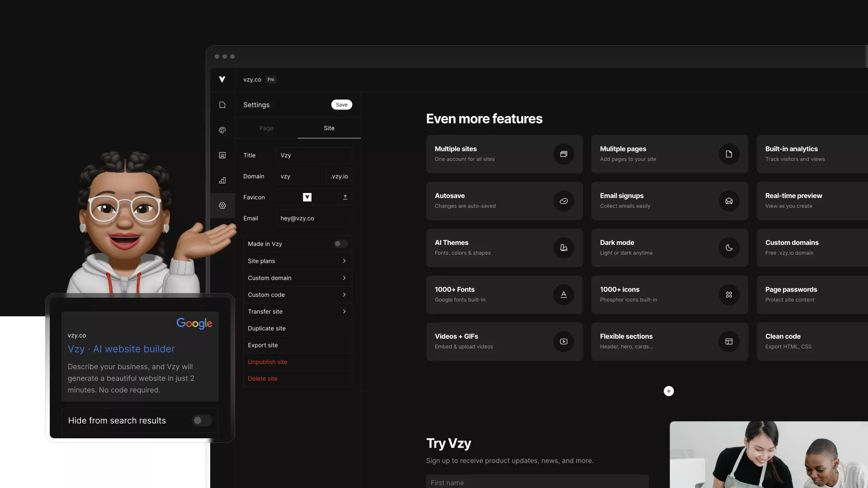Open the Pages icon in the sidebar
This screenshot has height=488, width=868.
[x=222, y=105]
